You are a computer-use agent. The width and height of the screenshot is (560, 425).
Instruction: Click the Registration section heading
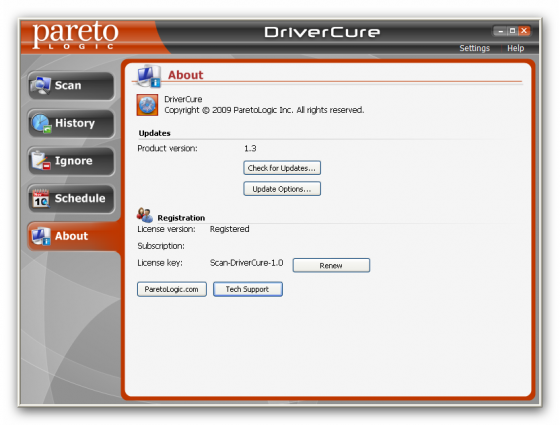[181, 218]
